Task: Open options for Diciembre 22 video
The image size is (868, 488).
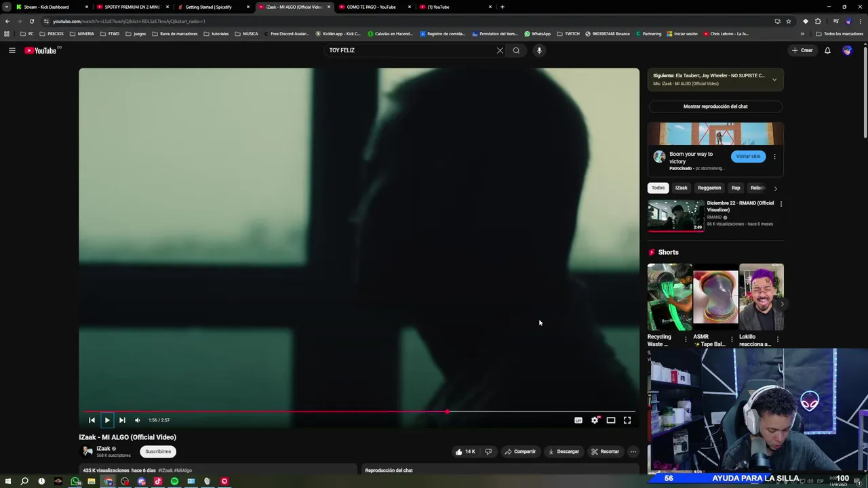Action: (781, 204)
